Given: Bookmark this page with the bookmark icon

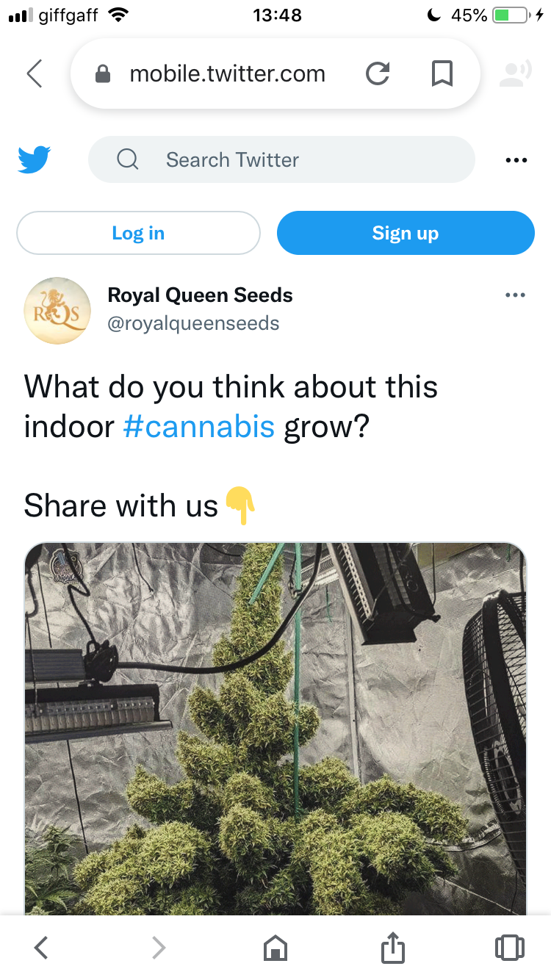Looking at the screenshot, I should tap(442, 73).
